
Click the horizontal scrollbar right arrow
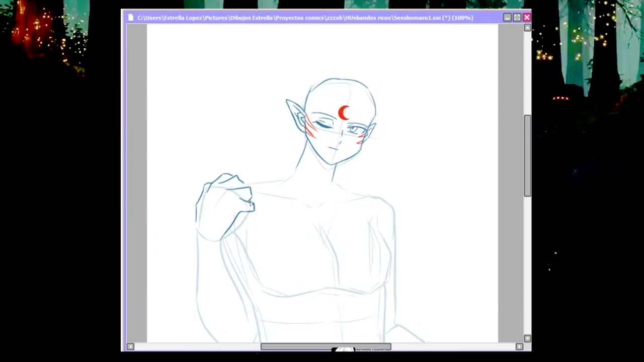(519, 346)
